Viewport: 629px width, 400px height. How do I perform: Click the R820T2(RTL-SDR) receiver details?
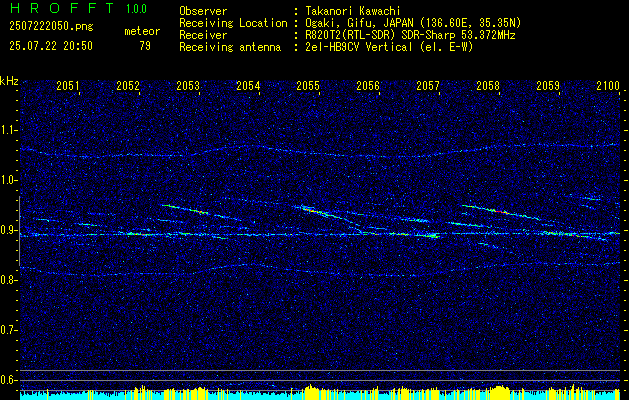[408, 35]
